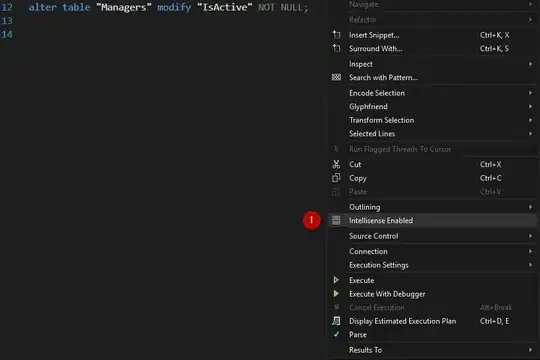Expand the Glyphfriend submenu arrow
The image size is (540, 360).
click(530, 106)
